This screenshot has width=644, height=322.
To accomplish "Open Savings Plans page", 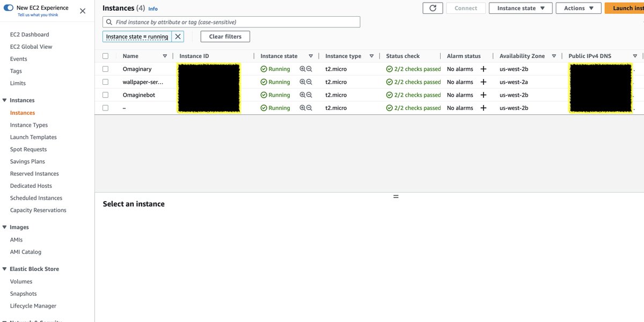I will (27, 162).
